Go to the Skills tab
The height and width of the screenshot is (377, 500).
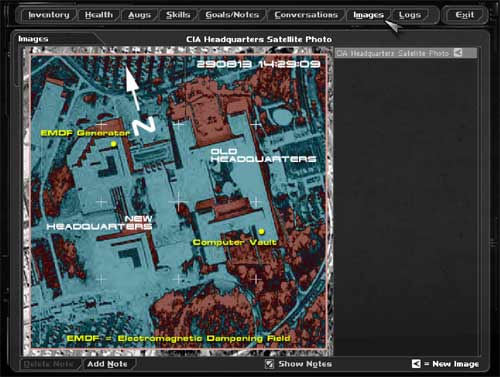(x=178, y=15)
